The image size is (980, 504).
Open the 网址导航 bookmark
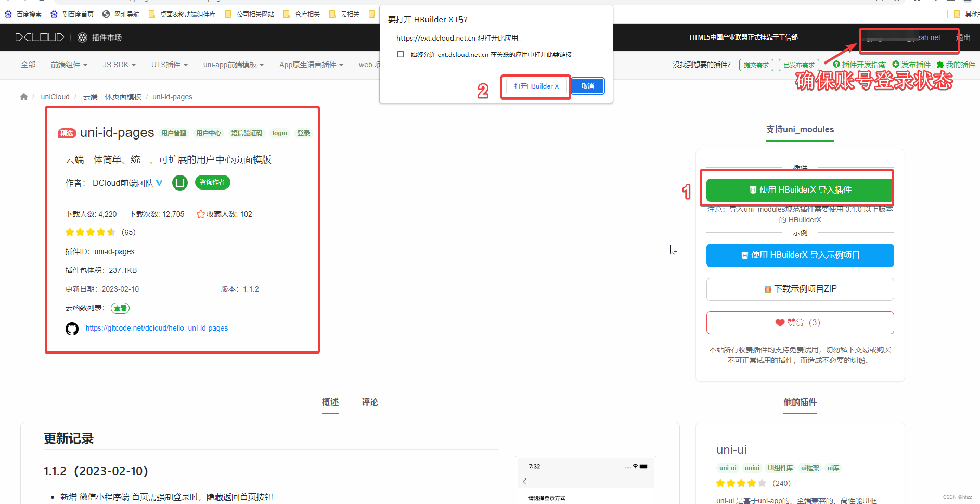click(121, 14)
